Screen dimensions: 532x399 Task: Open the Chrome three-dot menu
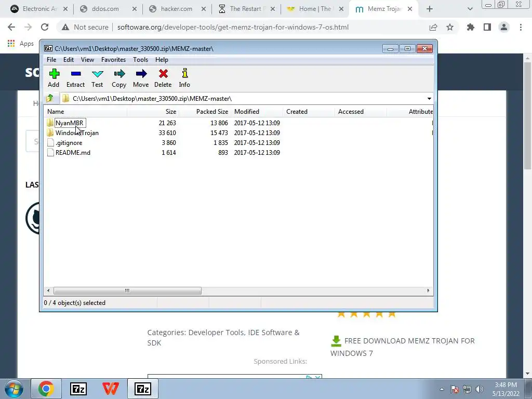(521, 27)
